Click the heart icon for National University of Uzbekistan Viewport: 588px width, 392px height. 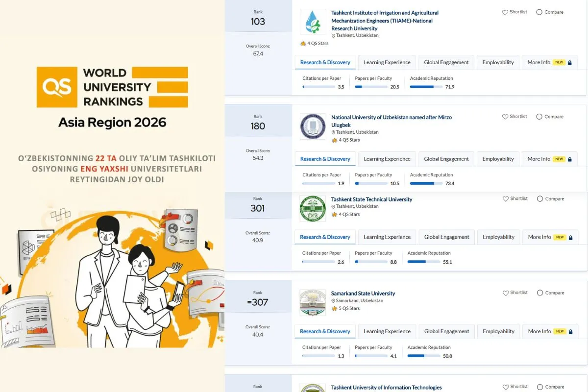pos(505,117)
